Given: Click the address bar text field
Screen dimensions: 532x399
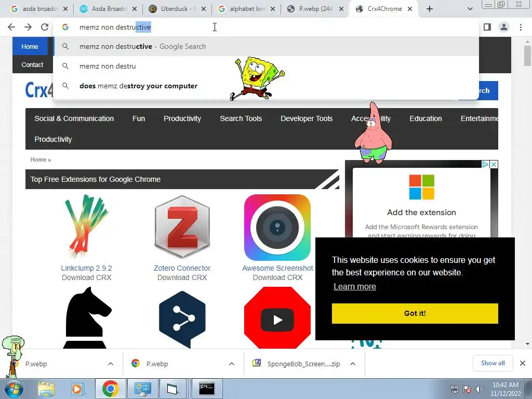Looking at the screenshot, I should (x=265, y=27).
